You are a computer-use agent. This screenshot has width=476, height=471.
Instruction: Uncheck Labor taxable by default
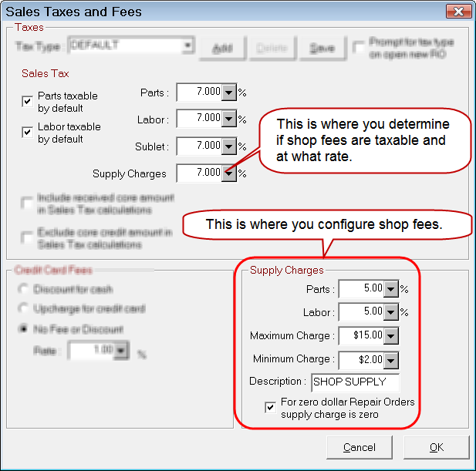pos(27,132)
